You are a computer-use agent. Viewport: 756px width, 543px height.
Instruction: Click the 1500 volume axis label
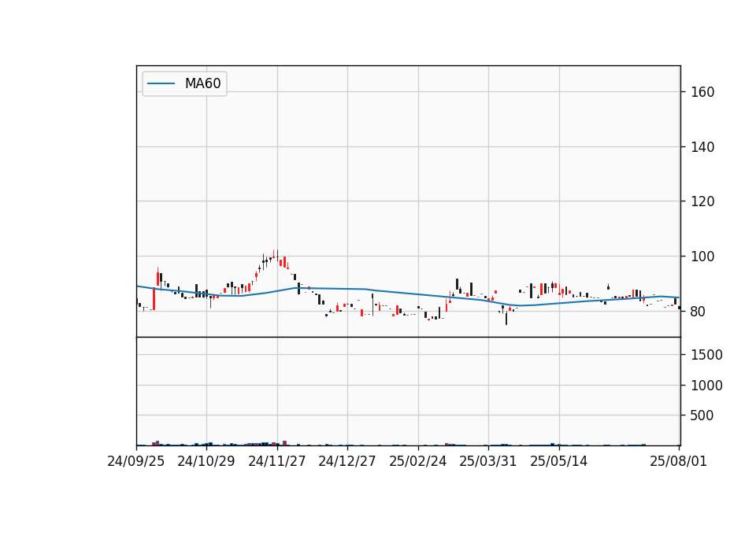[706, 355]
